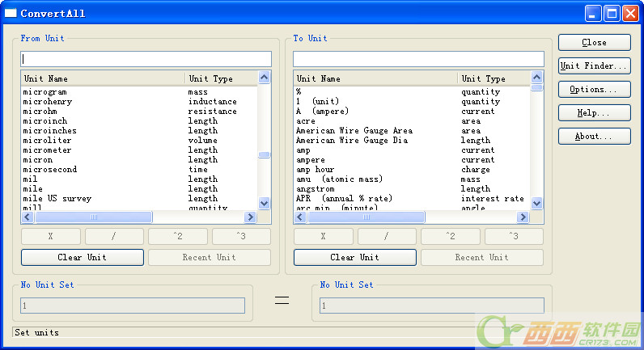Click the From Unit text input field
644x350 pixels.
[x=146, y=59]
